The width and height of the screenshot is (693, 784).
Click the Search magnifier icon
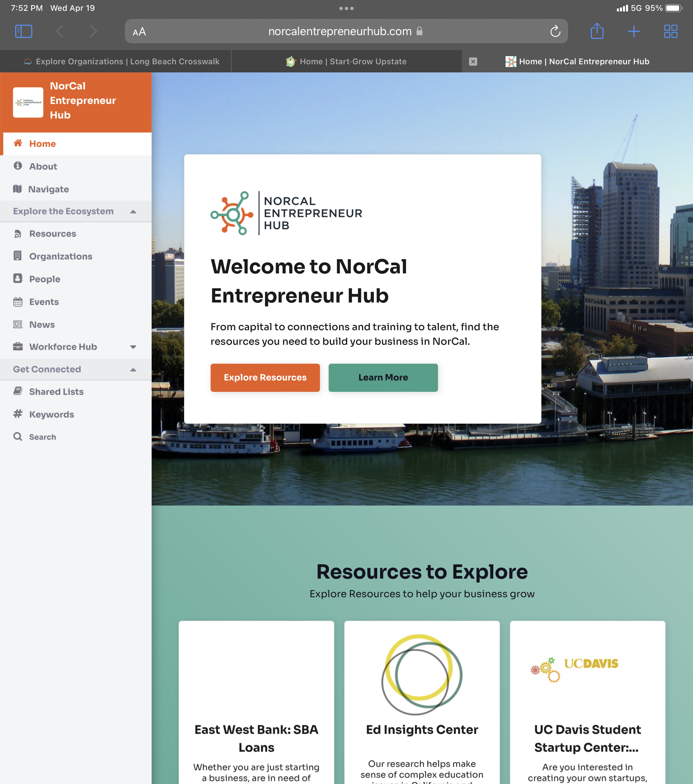(18, 436)
